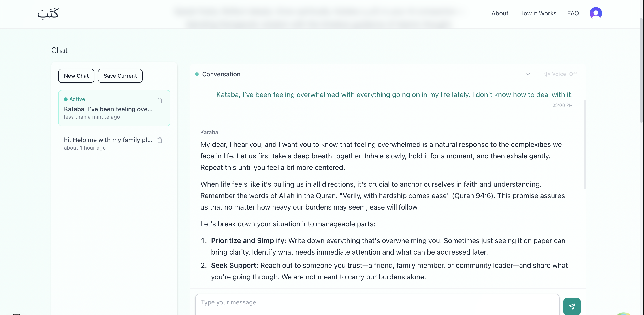Delete the active Kataba chat

(x=160, y=101)
